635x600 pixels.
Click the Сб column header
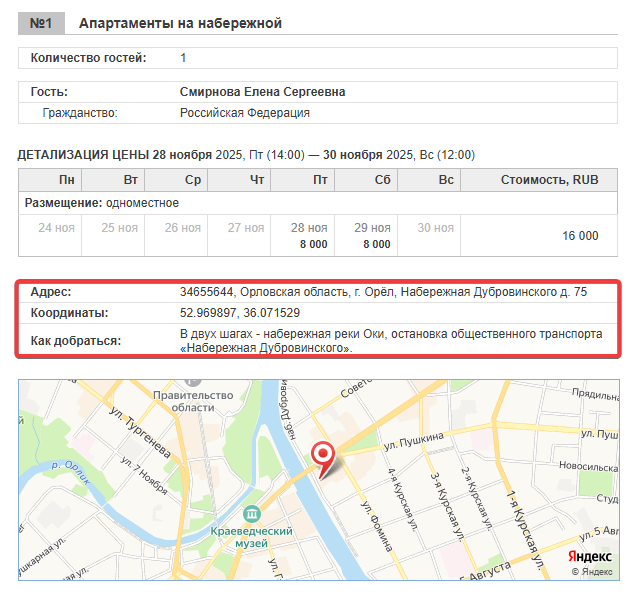[x=366, y=180]
